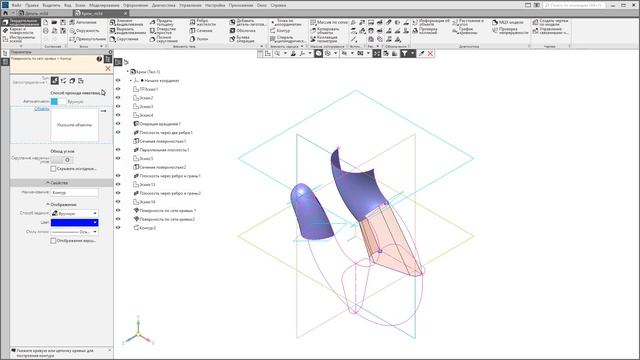Click the home icon in tab bar
This screenshot has height=360, width=640.
pos(5,13)
